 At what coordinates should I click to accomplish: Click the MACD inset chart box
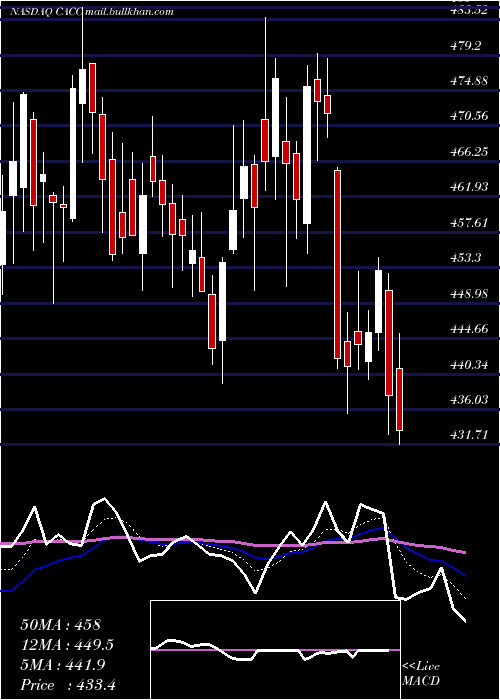click(275, 650)
